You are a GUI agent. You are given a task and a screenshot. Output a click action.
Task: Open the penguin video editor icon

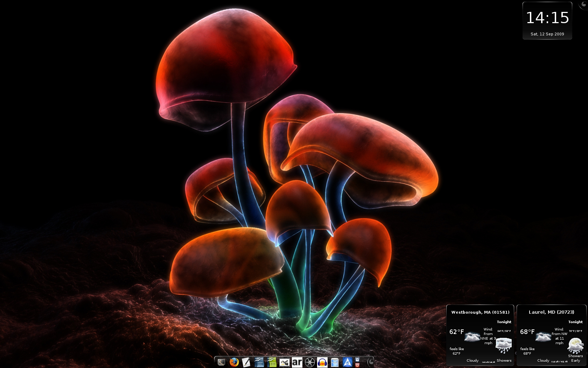pos(284,363)
